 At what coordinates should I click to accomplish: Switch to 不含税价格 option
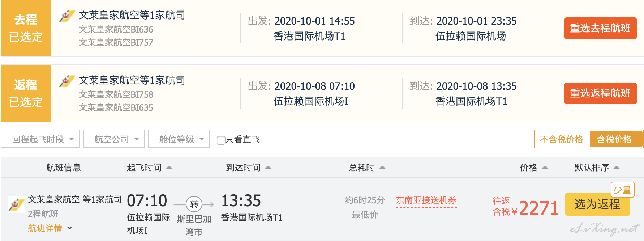point(562,139)
